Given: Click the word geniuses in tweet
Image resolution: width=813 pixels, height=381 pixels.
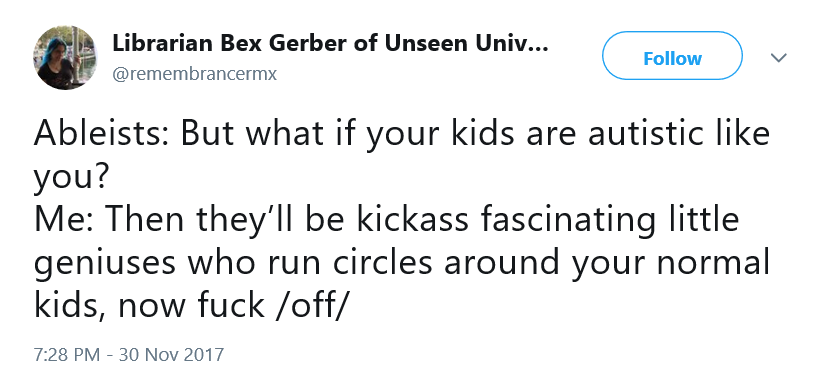Looking at the screenshot, I should click(x=106, y=263).
